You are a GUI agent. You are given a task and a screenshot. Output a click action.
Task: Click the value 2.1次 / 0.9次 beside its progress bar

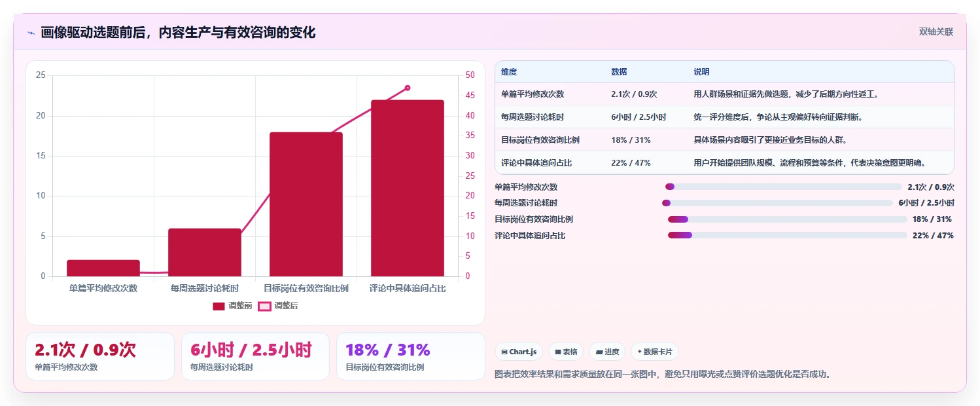[x=931, y=187]
